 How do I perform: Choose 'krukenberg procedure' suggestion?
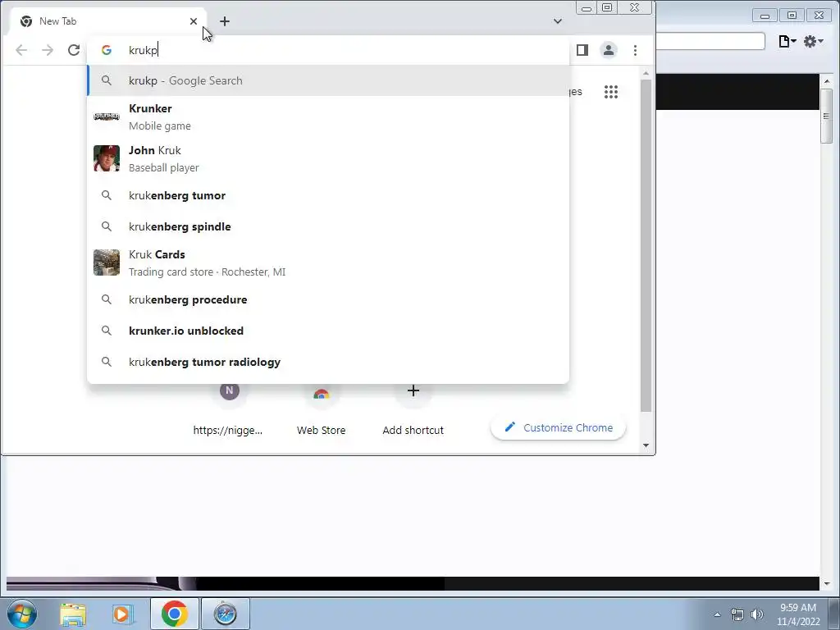point(328,299)
